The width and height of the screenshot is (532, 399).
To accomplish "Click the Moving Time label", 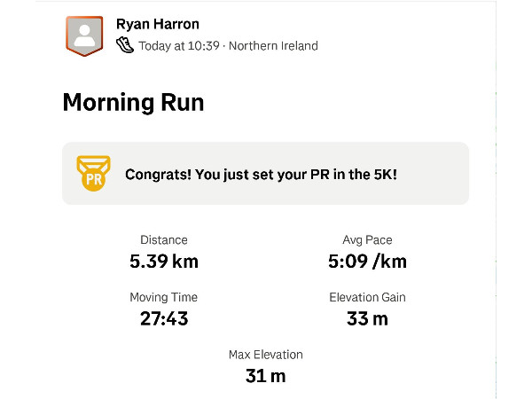I will point(164,298).
